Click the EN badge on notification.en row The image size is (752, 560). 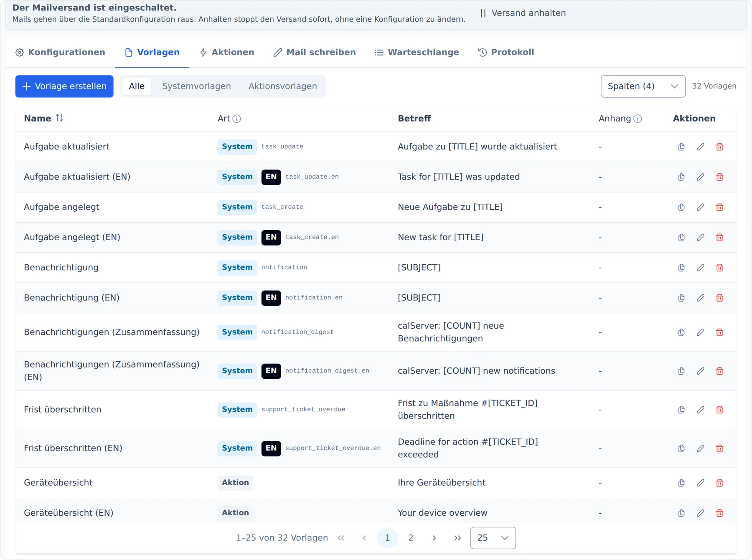pos(271,298)
